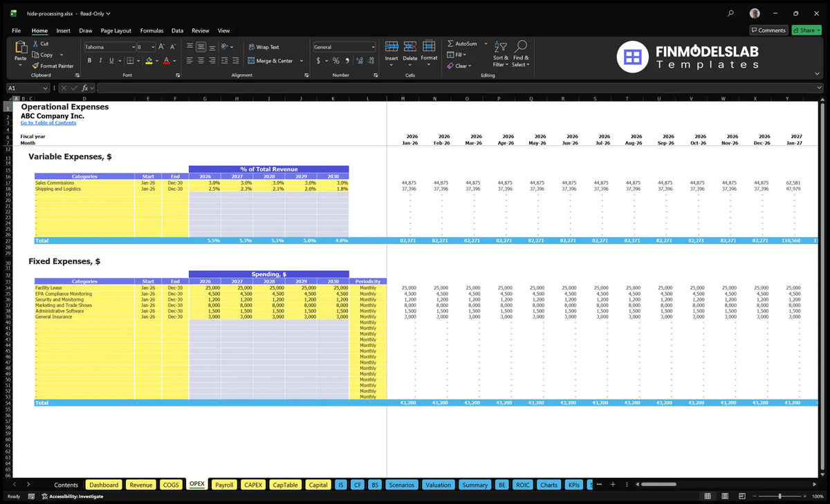The height and width of the screenshot is (504, 830).
Task: Increase font size with the larger A icon
Action: tap(162, 47)
